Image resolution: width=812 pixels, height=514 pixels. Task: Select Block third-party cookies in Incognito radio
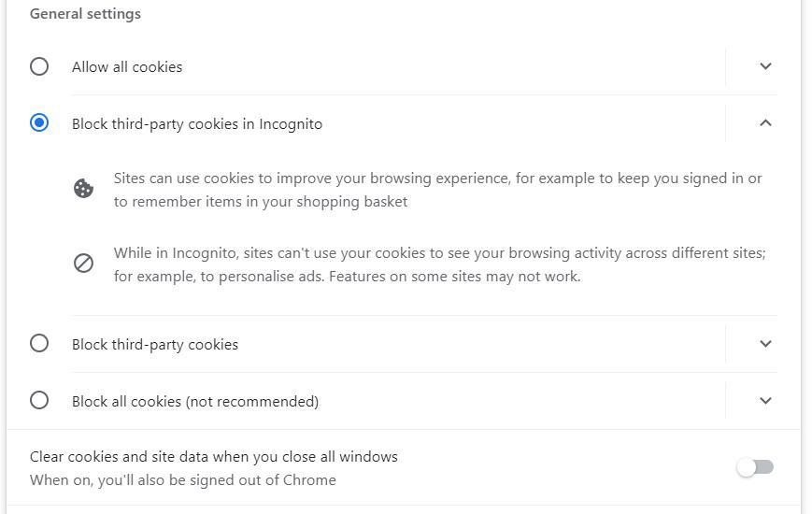pyautogui.click(x=39, y=123)
